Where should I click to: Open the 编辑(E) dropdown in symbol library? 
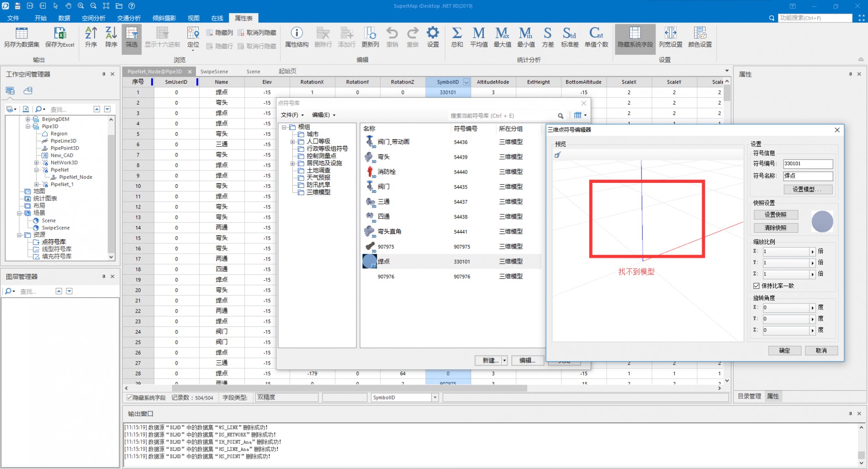323,115
